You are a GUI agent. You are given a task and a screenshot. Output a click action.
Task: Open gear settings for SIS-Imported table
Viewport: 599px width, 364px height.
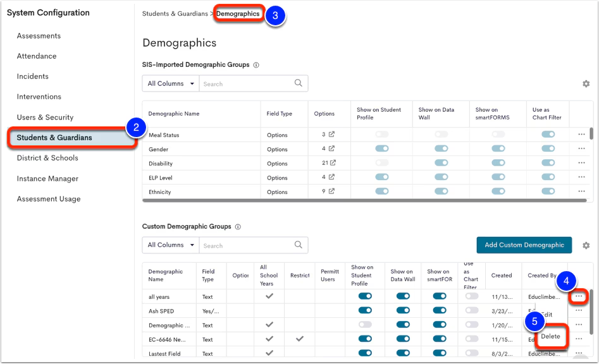tap(586, 83)
